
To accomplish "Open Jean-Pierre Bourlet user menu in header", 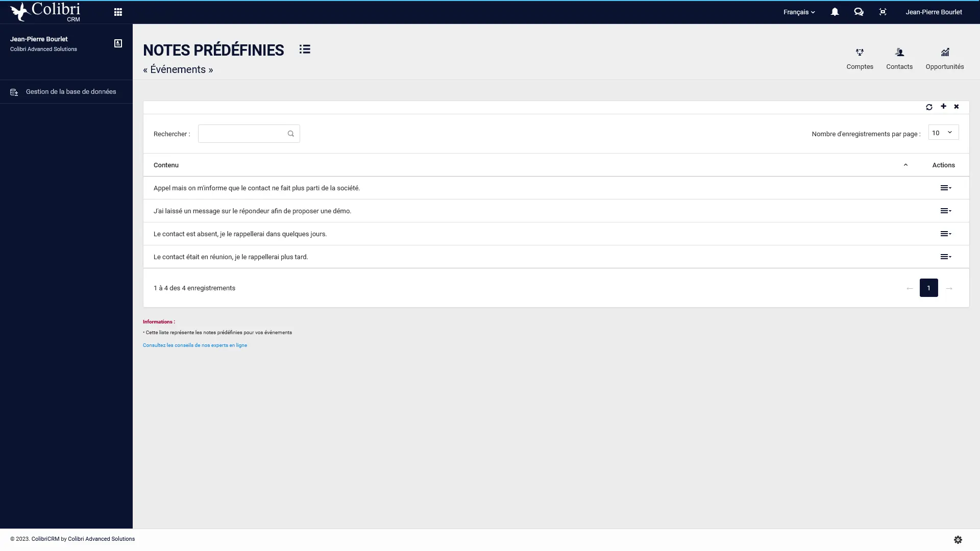I will [934, 12].
